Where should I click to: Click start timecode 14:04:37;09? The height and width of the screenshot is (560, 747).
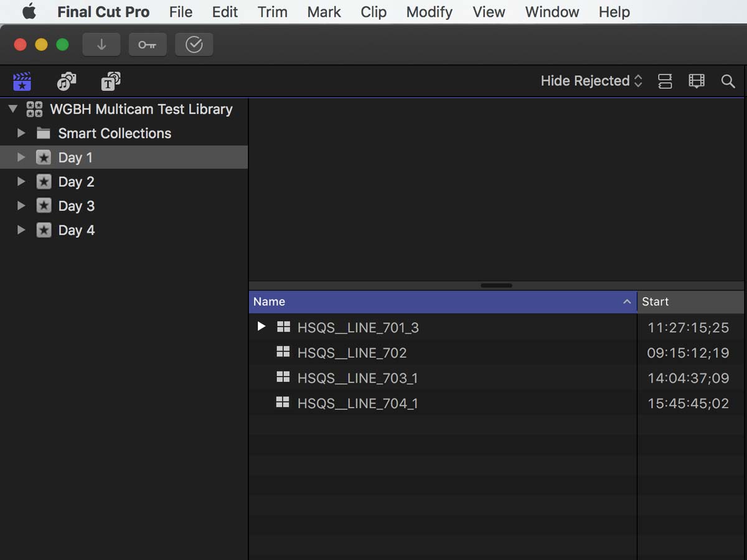tap(688, 378)
